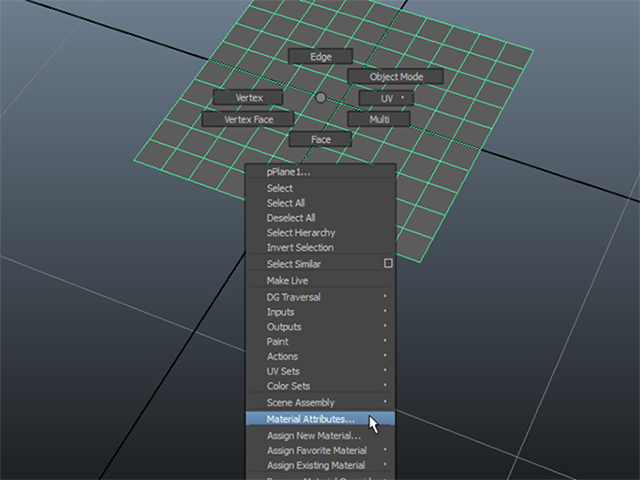Click Invert Selection

coord(320,247)
